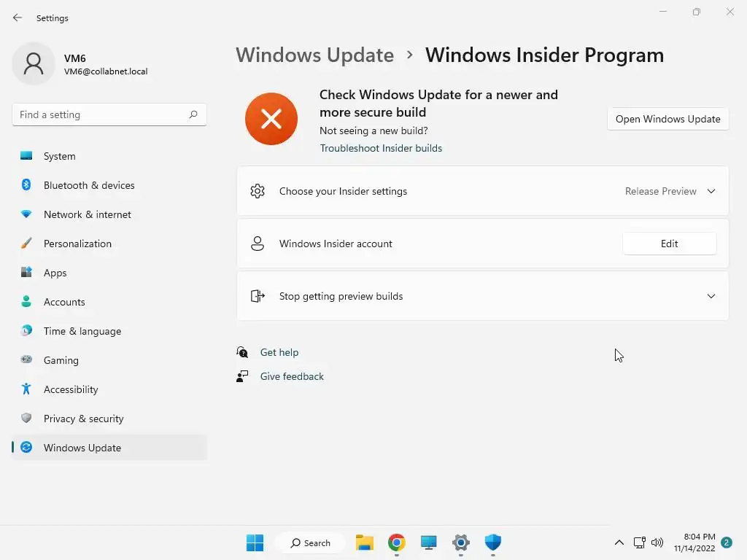The image size is (747, 560).
Task: Open Settings gear icon on taskbar
Action: tap(461, 542)
